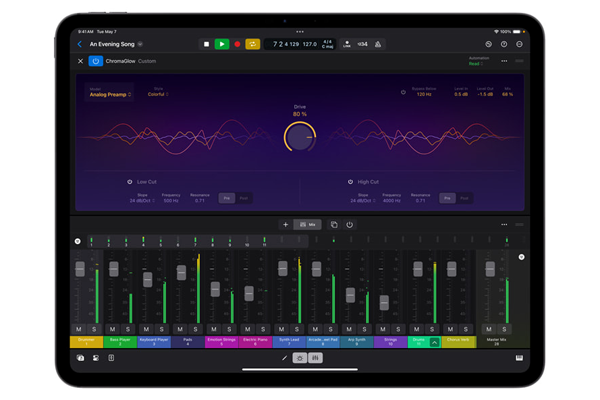This screenshot has height=400, width=600.
Task: Go back using the blue back chevron
Action: pyautogui.click(x=80, y=44)
